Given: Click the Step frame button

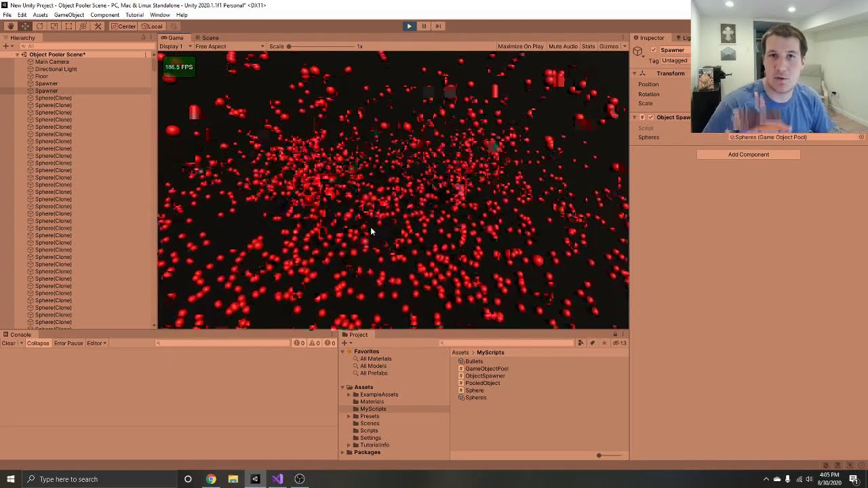Looking at the screenshot, I should (x=438, y=26).
